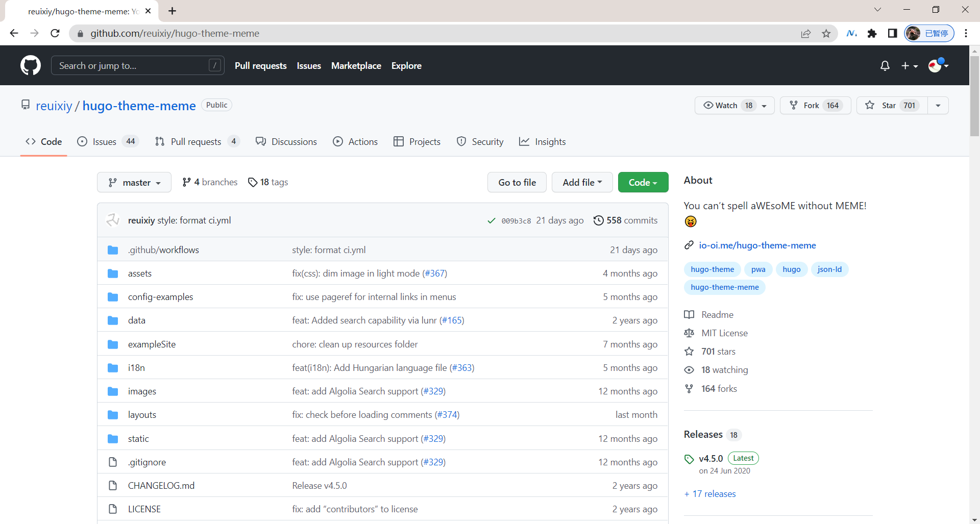Open CHANGELOG.md file

click(x=161, y=486)
